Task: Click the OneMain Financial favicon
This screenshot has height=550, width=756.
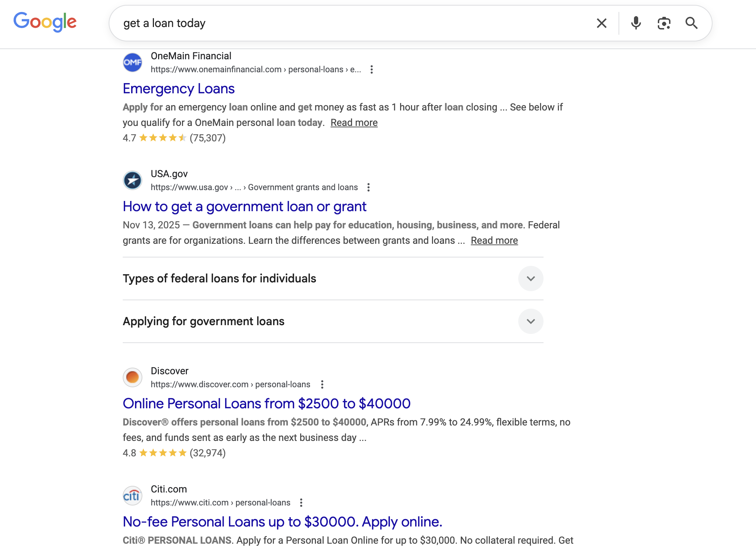Action: tap(132, 62)
